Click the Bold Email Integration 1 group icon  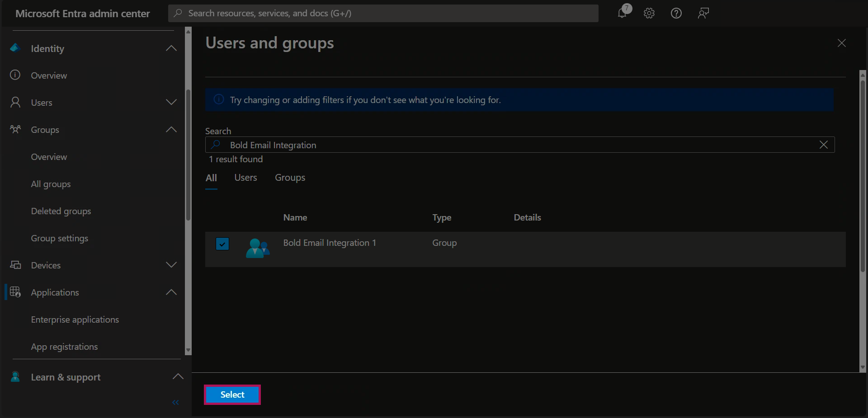[x=257, y=248]
